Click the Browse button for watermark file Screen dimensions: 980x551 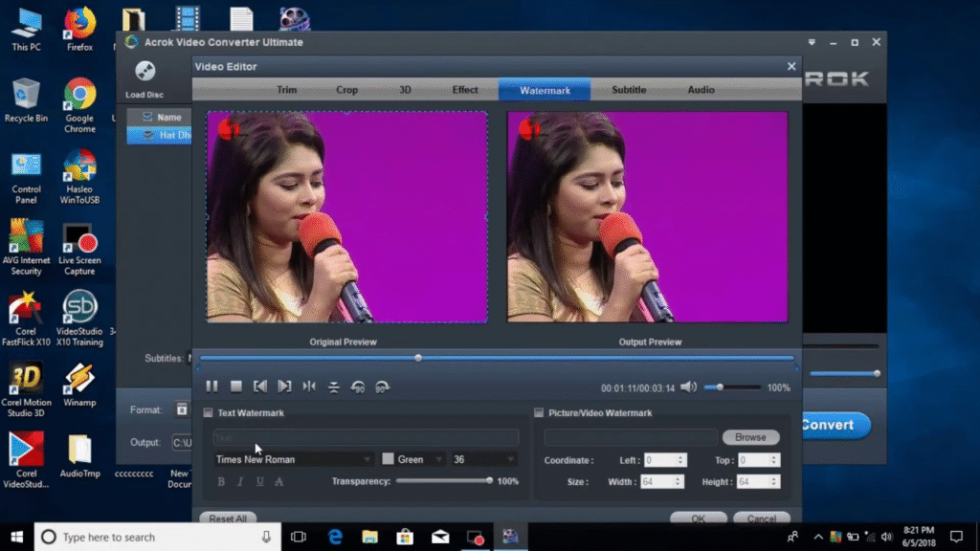(x=750, y=437)
